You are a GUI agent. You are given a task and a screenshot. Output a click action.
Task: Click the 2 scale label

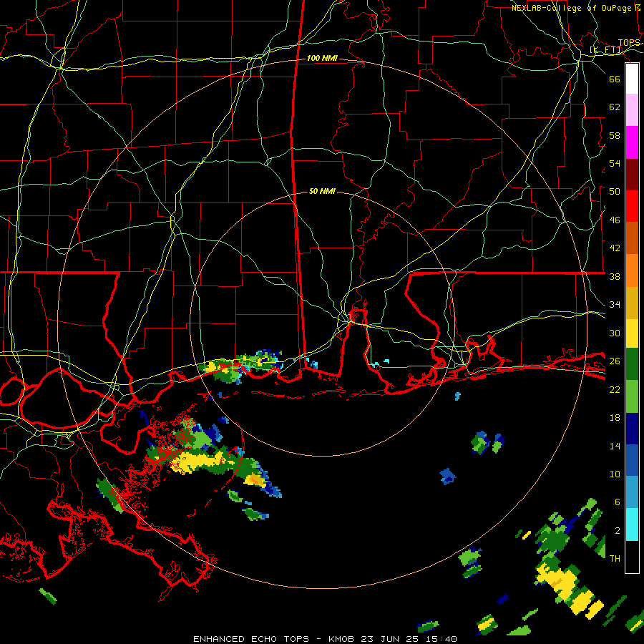[x=618, y=531]
